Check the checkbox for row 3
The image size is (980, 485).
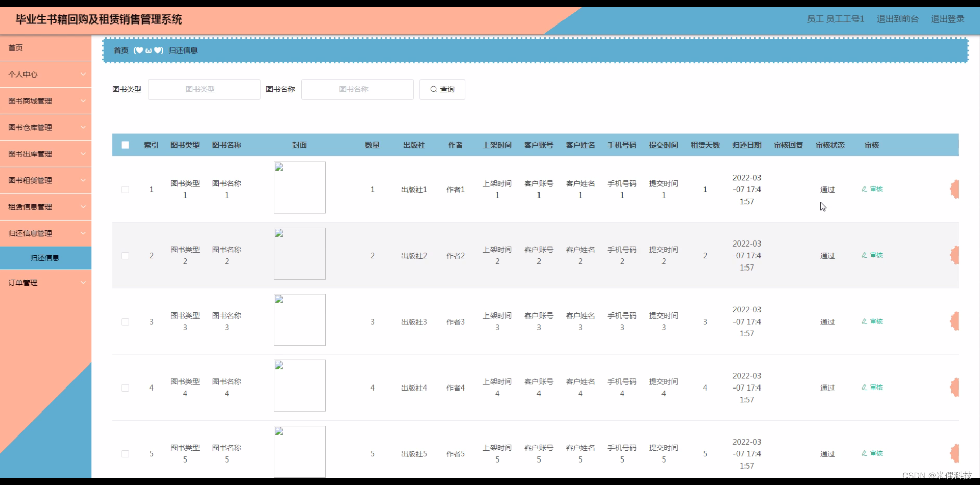(126, 322)
